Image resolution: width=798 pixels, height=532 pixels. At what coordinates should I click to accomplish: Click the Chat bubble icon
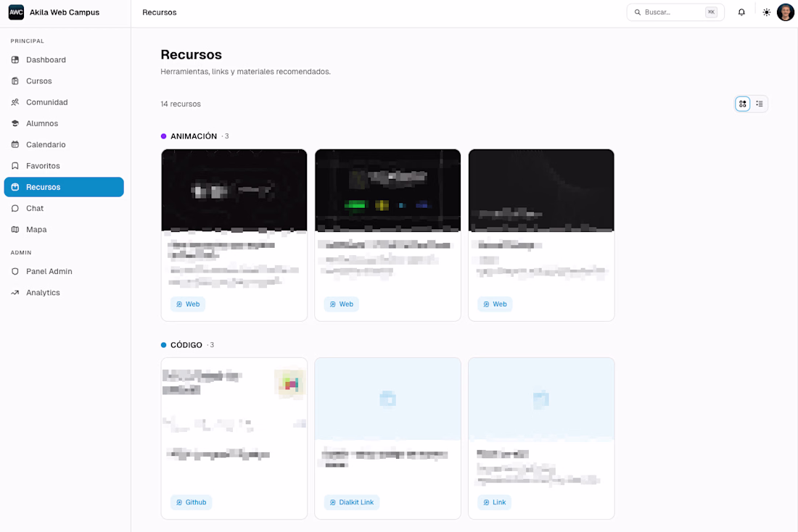[x=15, y=209]
